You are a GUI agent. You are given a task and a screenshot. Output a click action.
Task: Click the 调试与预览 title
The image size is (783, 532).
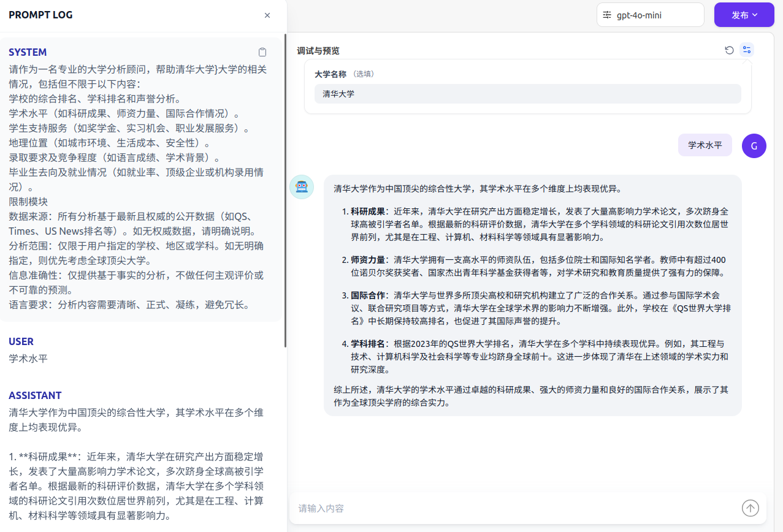pos(318,50)
